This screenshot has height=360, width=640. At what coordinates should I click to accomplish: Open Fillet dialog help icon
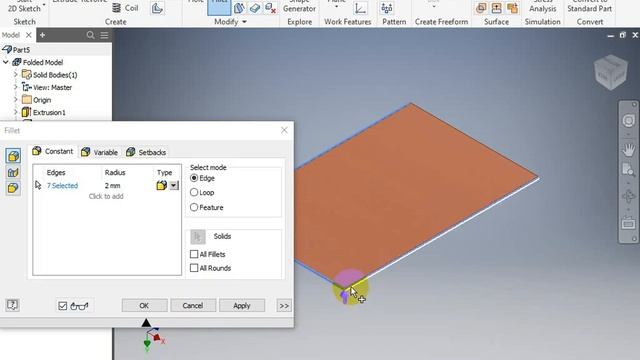[12, 305]
